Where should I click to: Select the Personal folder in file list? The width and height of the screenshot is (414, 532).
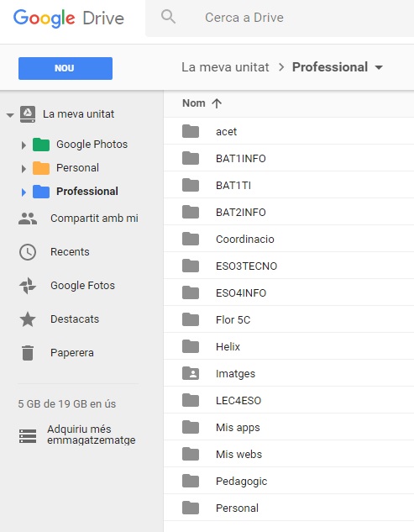pyautogui.click(x=237, y=508)
